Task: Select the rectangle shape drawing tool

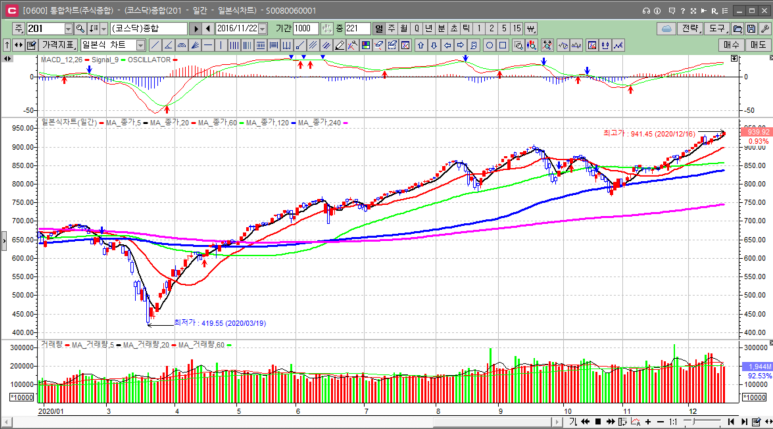Action: pos(502,45)
